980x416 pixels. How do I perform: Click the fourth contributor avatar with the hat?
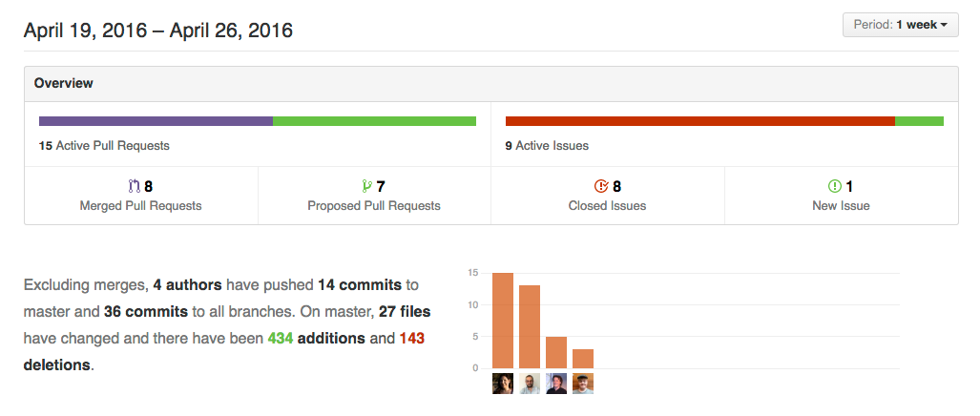click(582, 384)
